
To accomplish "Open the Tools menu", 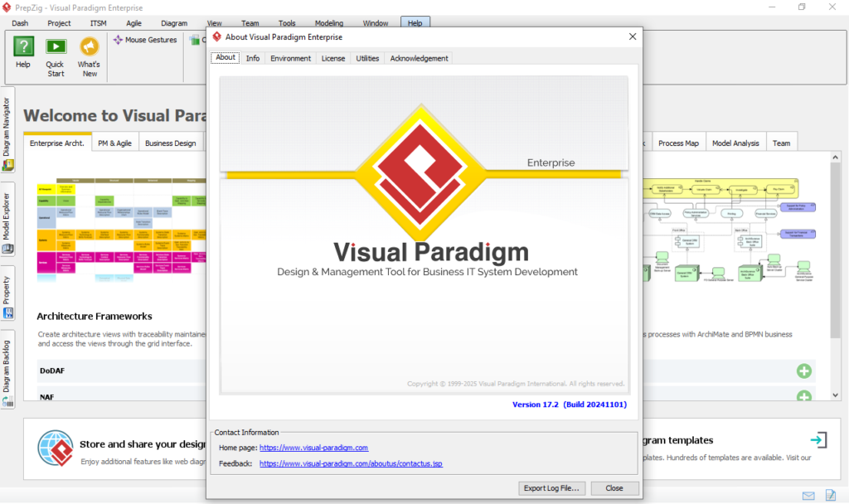I will (x=287, y=23).
